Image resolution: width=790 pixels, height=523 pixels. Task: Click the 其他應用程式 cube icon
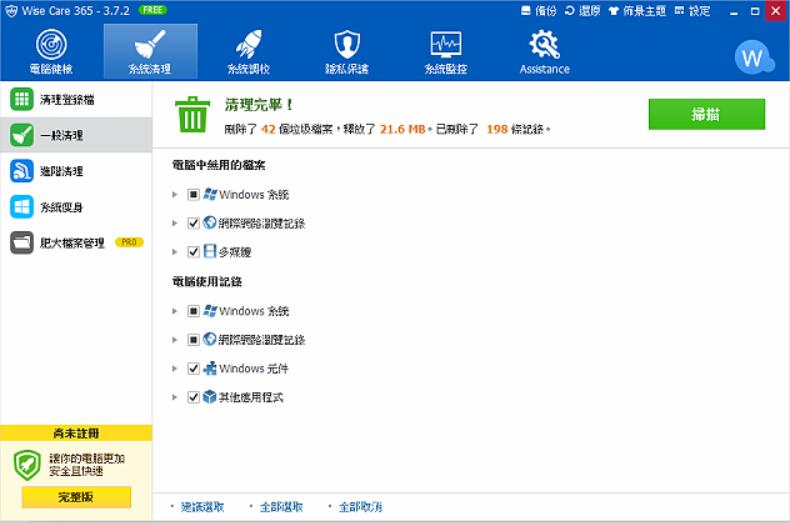[210, 397]
